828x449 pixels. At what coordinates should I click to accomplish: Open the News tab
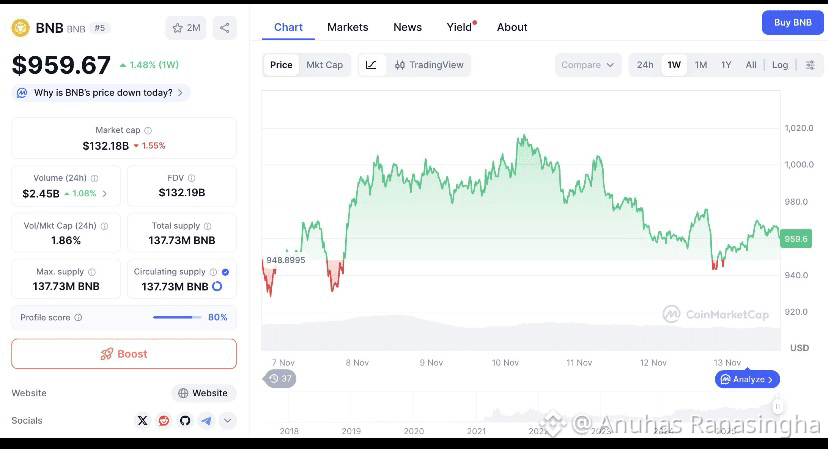point(407,27)
